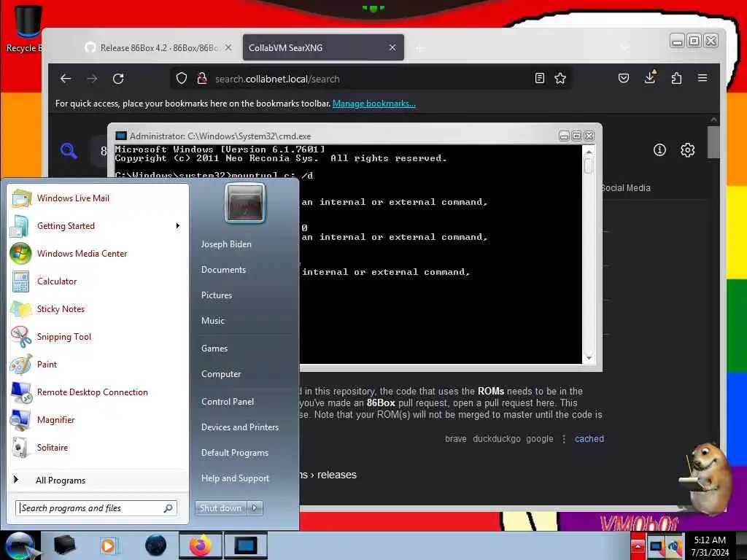This screenshot has height=560, width=747.
Task: Open the cached result link
Action: click(589, 439)
